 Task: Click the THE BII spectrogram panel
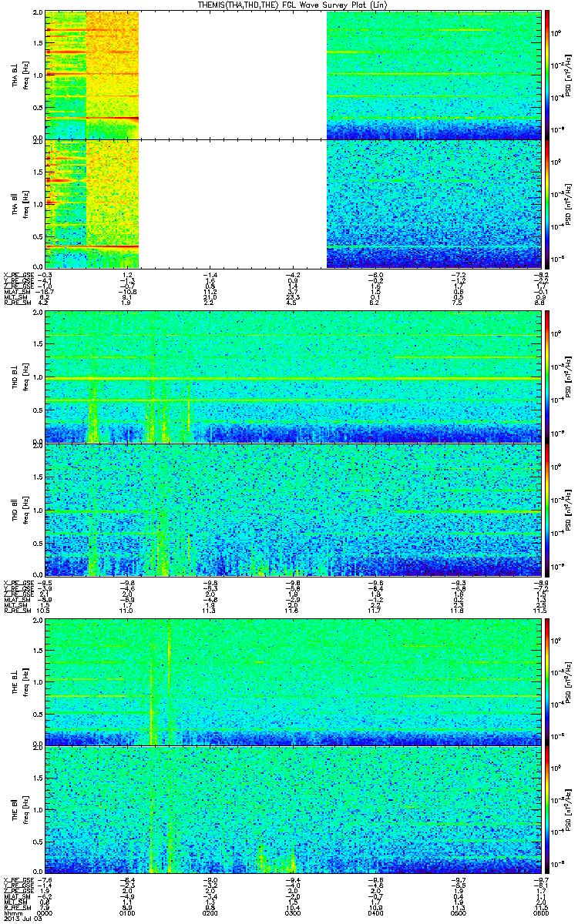[x=293, y=809]
